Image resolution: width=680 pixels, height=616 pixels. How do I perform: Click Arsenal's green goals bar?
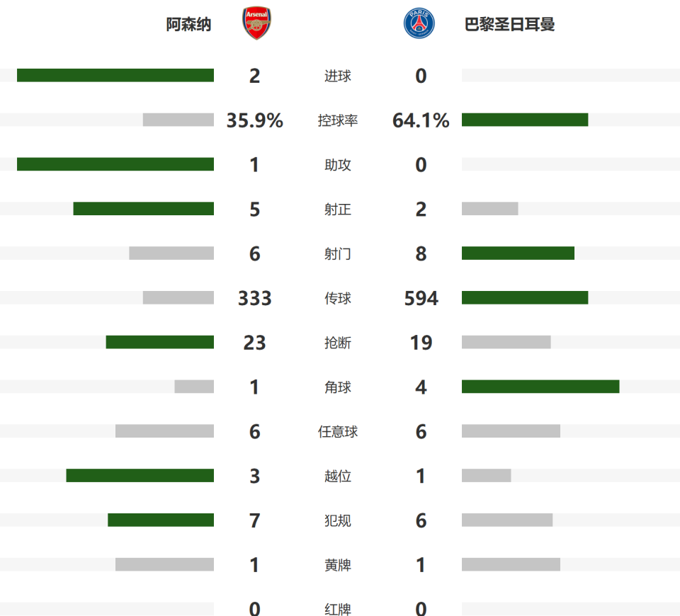[115, 75]
